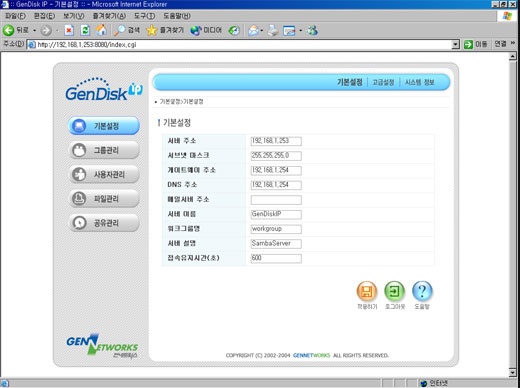Click the blue Help (도움말) question icon

(422, 291)
